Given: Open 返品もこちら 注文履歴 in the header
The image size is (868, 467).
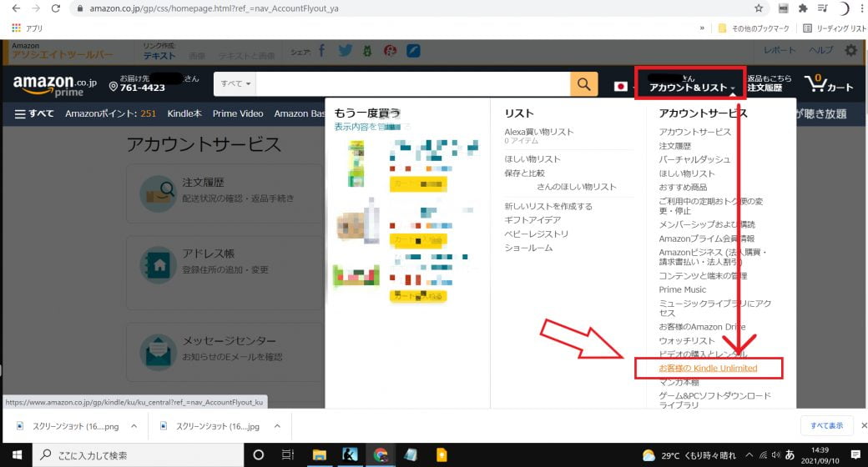Looking at the screenshot, I should pos(769,83).
